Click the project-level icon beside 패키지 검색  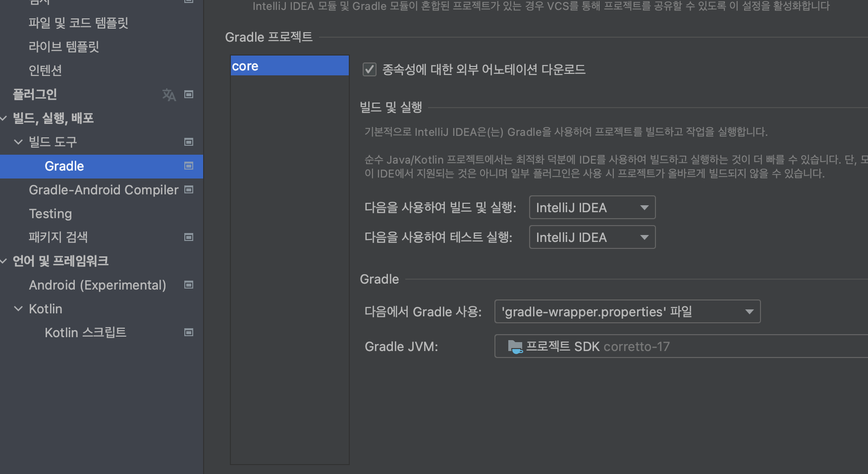[189, 237]
